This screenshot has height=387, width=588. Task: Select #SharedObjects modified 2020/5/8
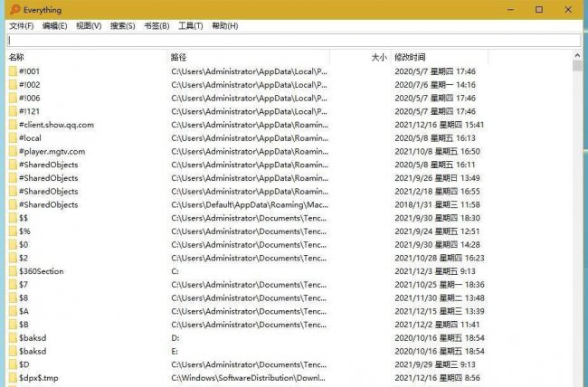pyautogui.click(x=48, y=165)
